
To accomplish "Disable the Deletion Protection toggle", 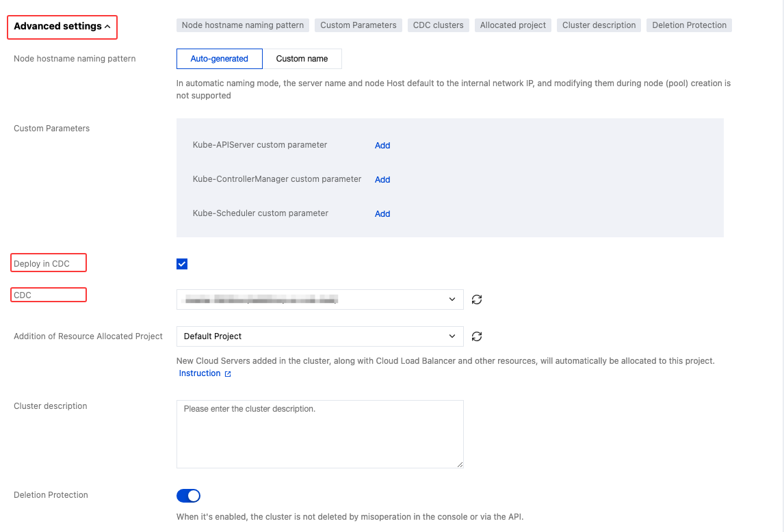I will tap(188, 496).
